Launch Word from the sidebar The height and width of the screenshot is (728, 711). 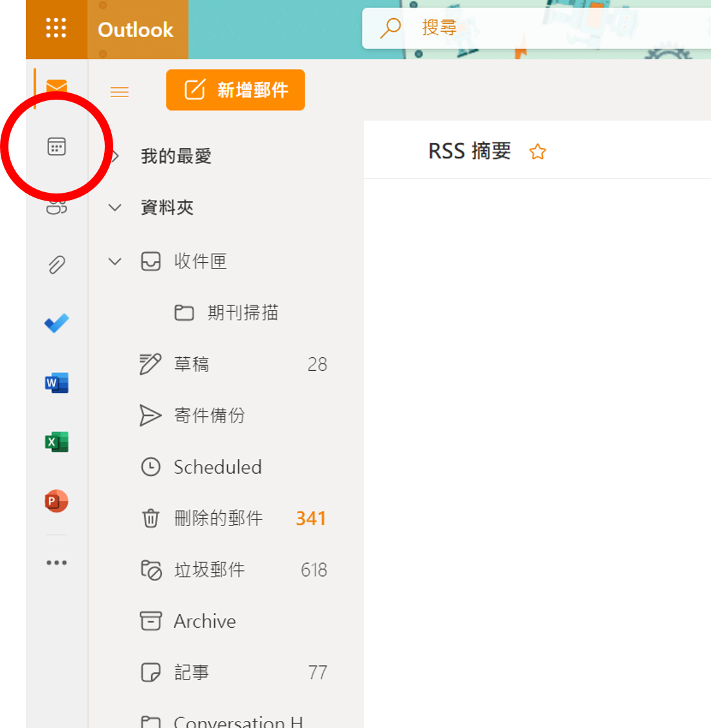point(57,382)
